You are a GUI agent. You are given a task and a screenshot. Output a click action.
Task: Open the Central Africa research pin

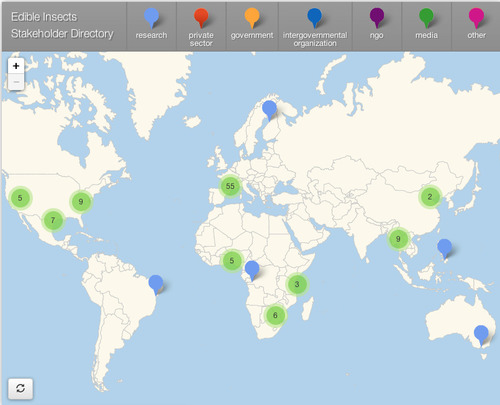(x=252, y=271)
